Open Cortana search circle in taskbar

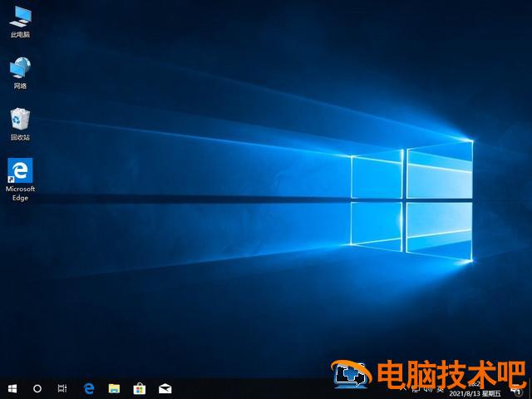click(37, 388)
